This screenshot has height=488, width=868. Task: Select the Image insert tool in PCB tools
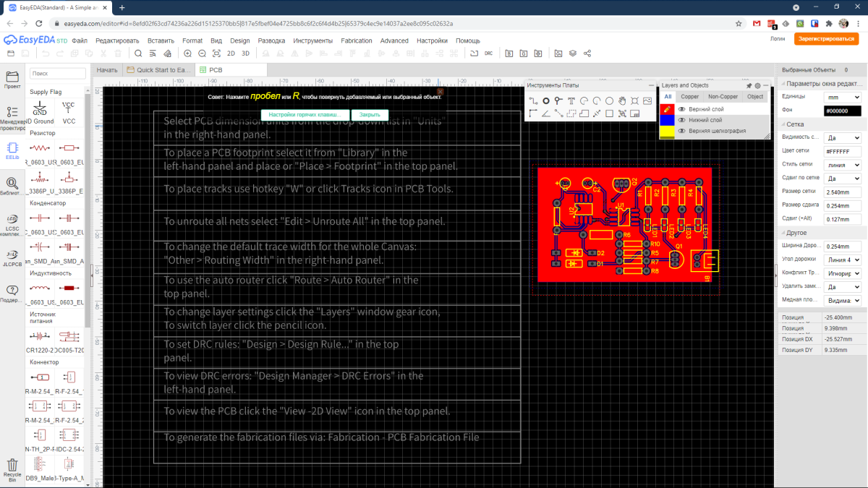[647, 101]
